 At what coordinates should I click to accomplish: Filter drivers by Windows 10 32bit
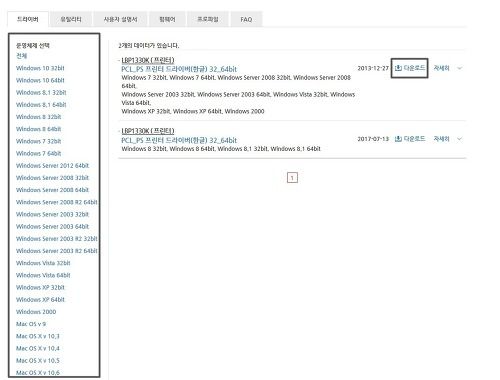coord(40,68)
